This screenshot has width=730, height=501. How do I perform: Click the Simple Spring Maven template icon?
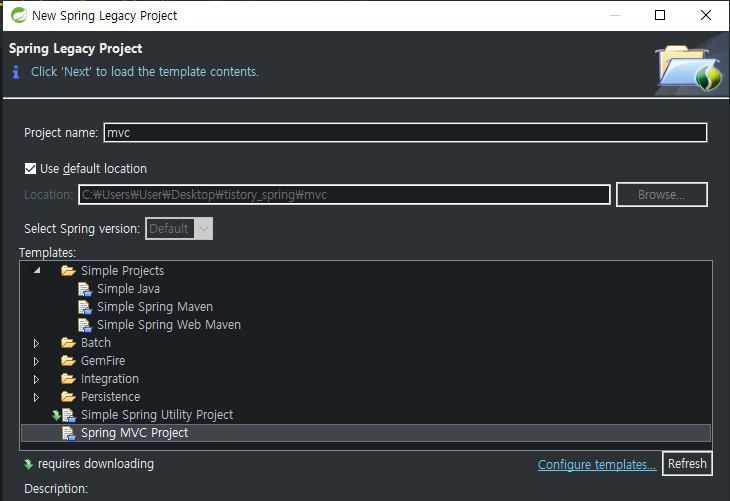coord(85,307)
